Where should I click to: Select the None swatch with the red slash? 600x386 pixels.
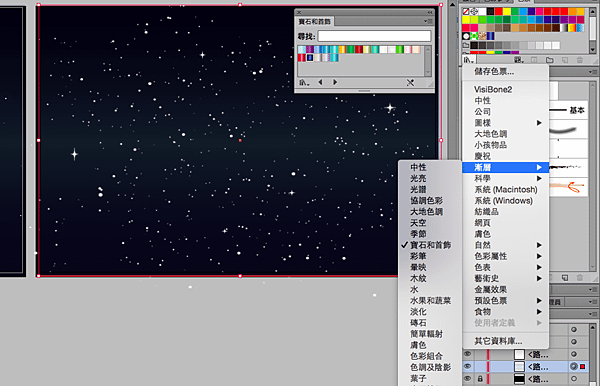[466, 11]
